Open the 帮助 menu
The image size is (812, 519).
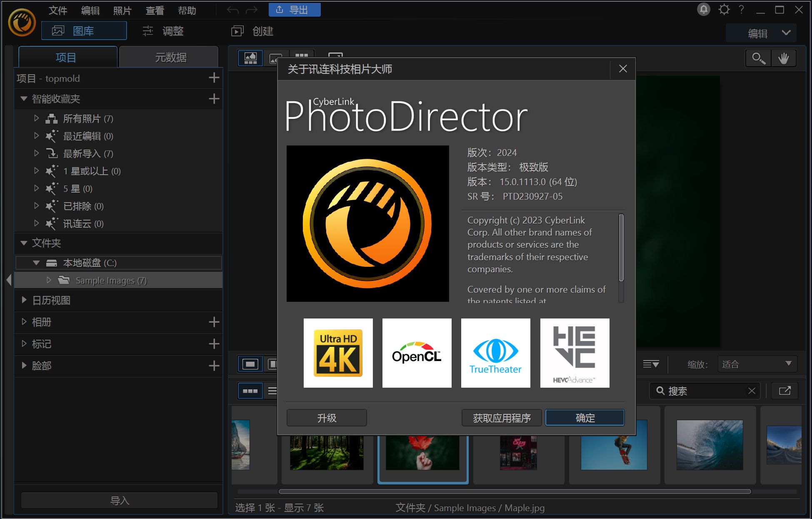(x=187, y=10)
